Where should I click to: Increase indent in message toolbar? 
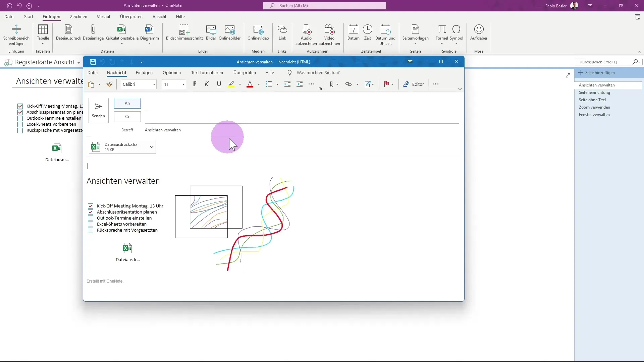[300, 84]
